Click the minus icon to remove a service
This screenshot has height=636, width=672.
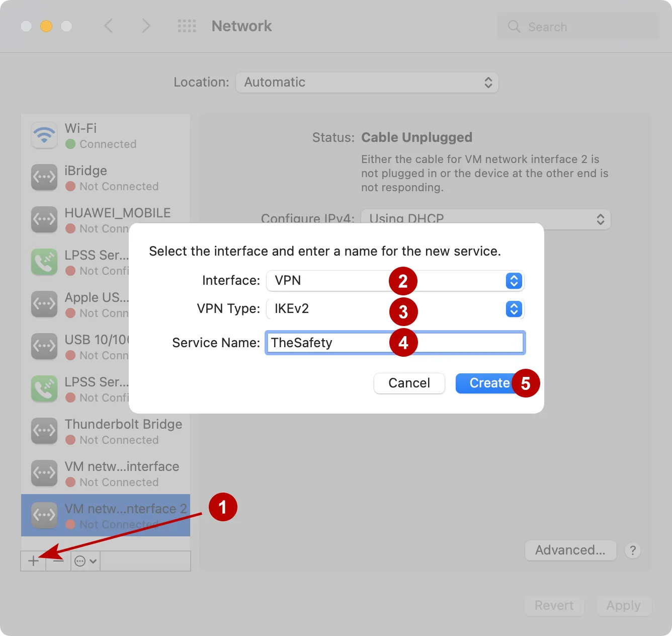pyautogui.click(x=58, y=561)
